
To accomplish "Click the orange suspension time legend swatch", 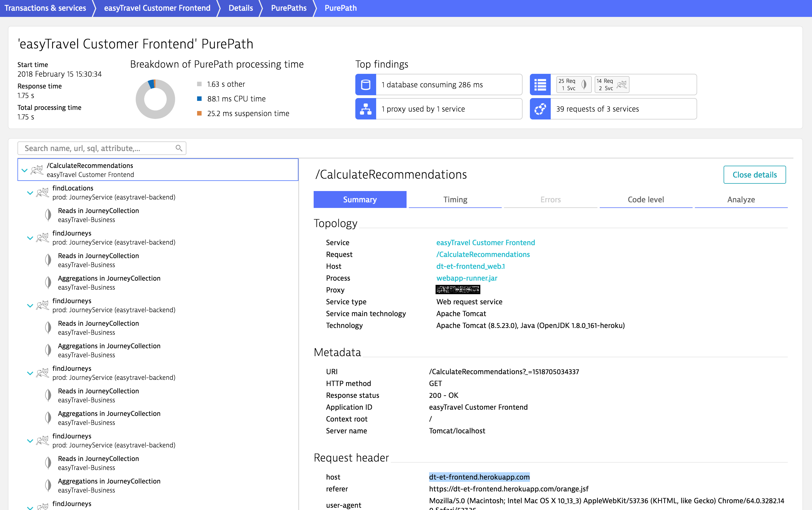I will [x=199, y=113].
